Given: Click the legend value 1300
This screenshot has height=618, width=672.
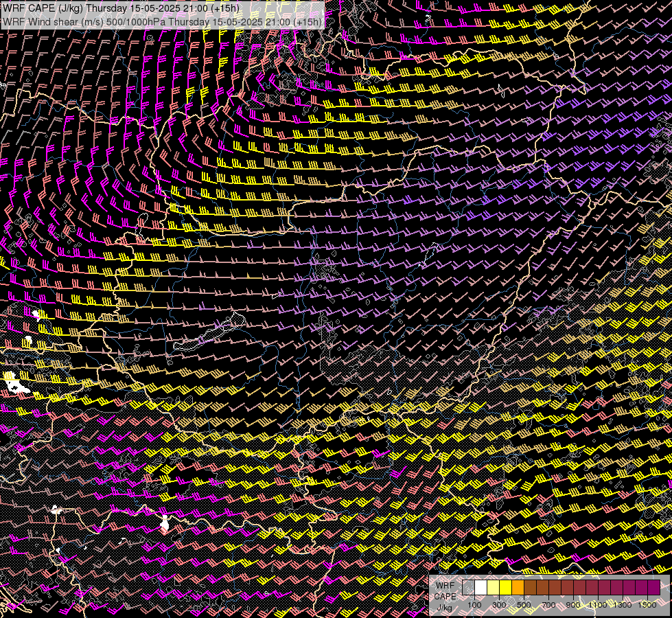Looking at the screenshot, I should pos(623,605).
